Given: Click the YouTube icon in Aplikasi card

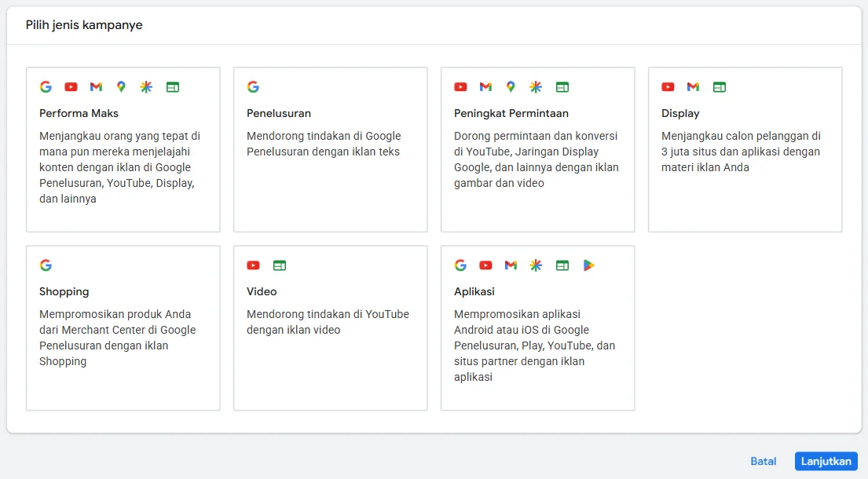Looking at the screenshot, I should tap(485, 265).
